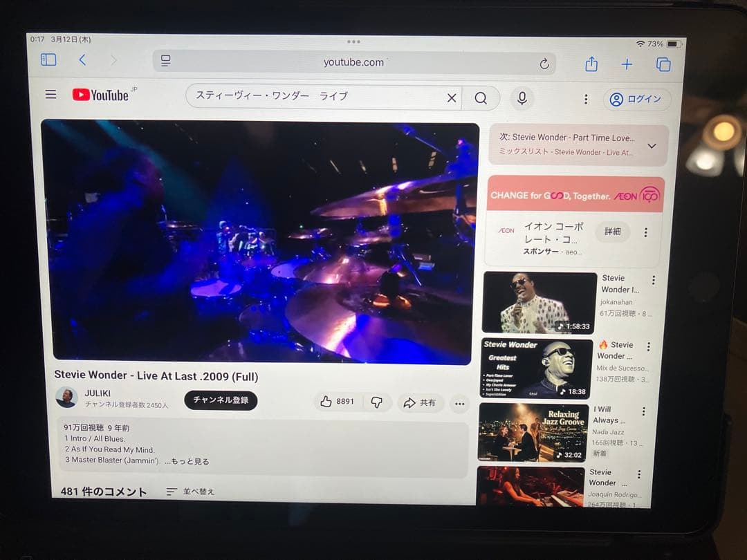Go back with Safari back arrow

pyautogui.click(x=82, y=60)
